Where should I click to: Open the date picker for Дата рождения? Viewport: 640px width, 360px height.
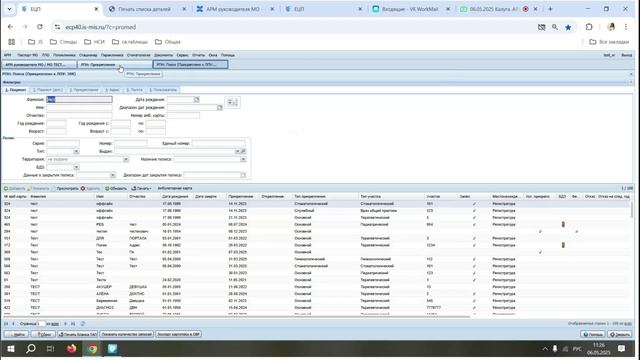tap(196, 100)
